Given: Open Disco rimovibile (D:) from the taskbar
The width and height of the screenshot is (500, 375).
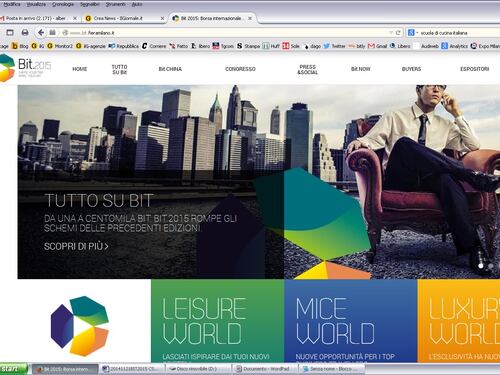Looking at the screenshot, I should 199,369.
